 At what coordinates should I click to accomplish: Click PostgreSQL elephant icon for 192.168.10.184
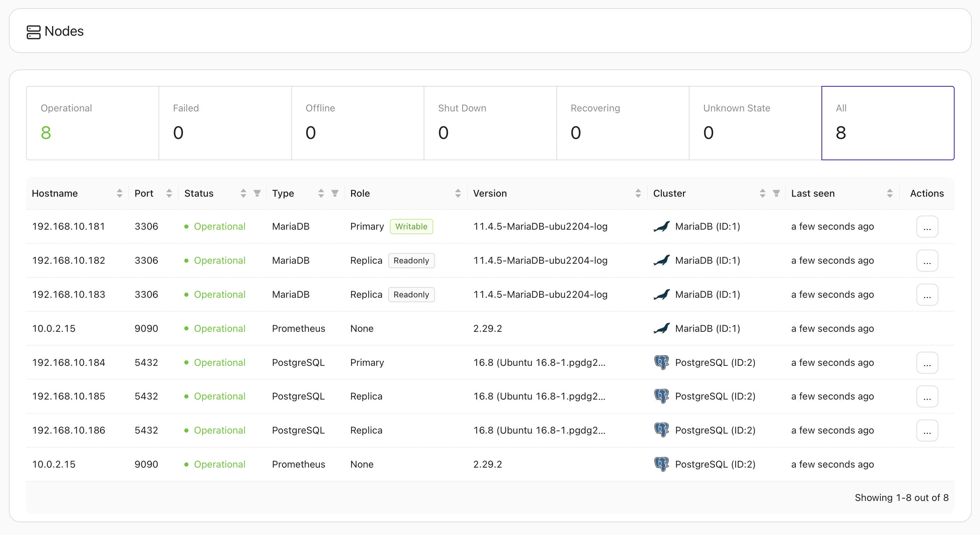pos(662,362)
